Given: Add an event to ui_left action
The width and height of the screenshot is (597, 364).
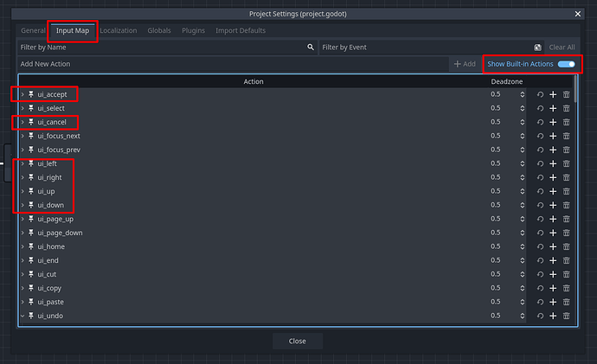Looking at the screenshot, I should click(x=553, y=163).
